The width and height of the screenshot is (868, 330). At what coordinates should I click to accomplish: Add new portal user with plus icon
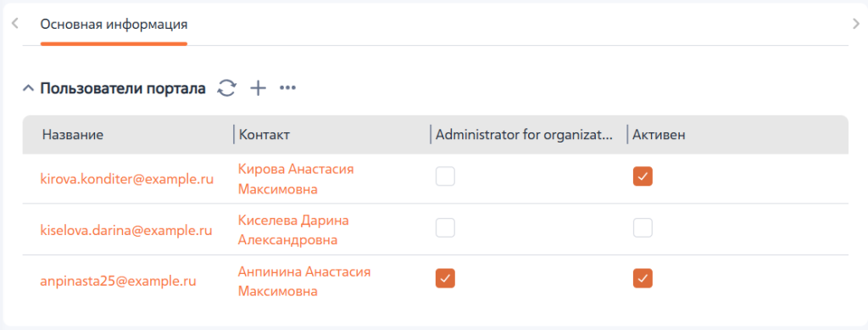[258, 88]
